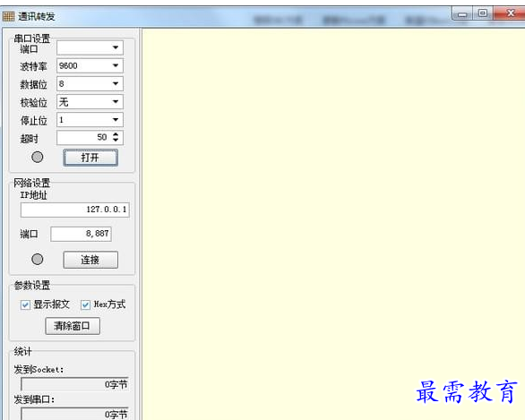Viewport: 525px width, 420px height.
Task: Open the 端口 serial port dropdown
Action: point(90,47)
